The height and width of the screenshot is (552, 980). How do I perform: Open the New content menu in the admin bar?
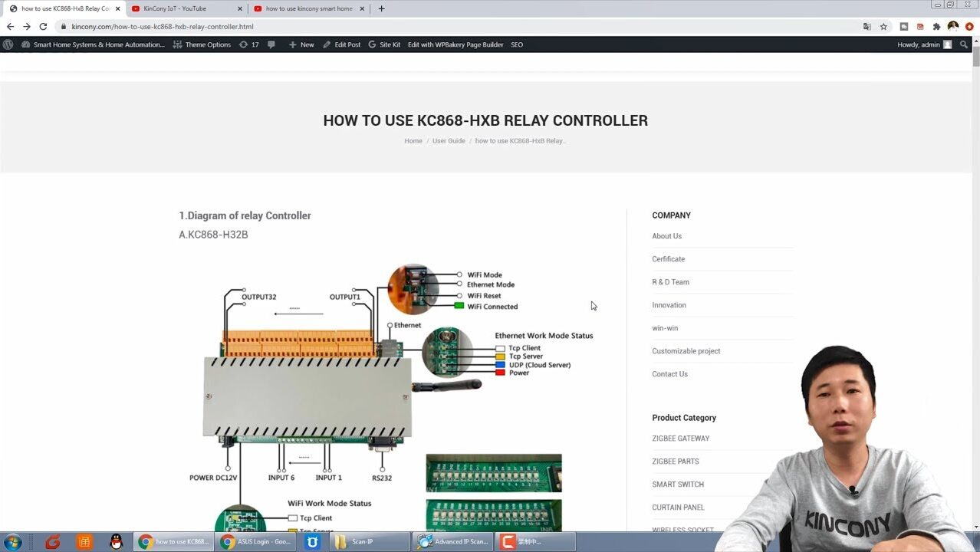pyautogui.click(x=301, y=44)
